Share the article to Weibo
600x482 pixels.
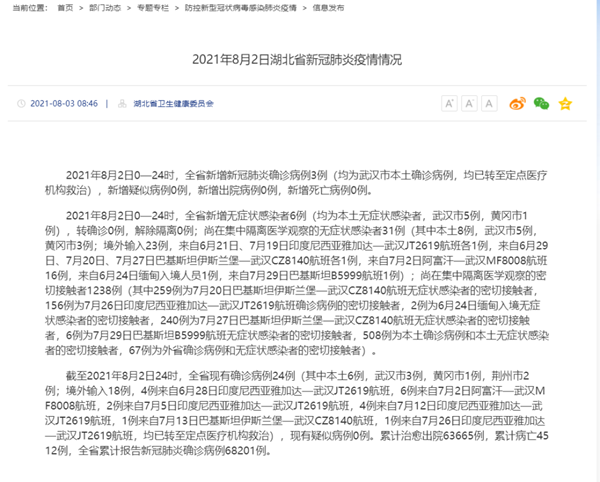517,103
